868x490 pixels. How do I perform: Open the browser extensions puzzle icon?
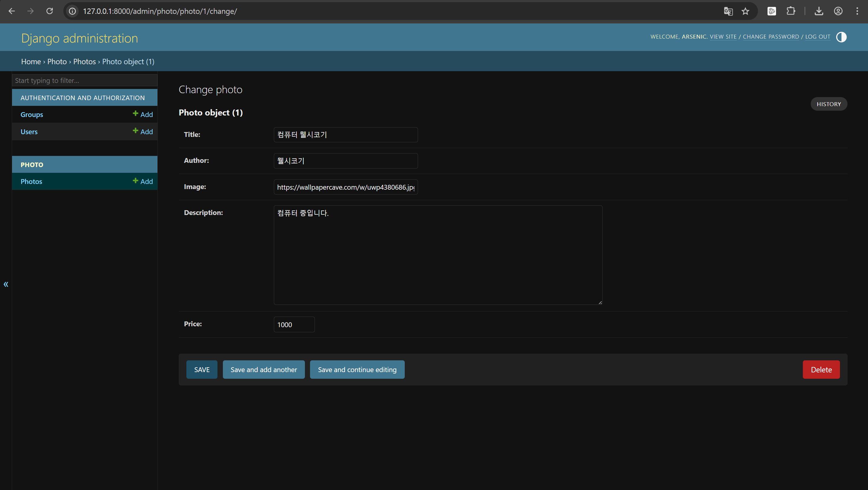[791, 11]
